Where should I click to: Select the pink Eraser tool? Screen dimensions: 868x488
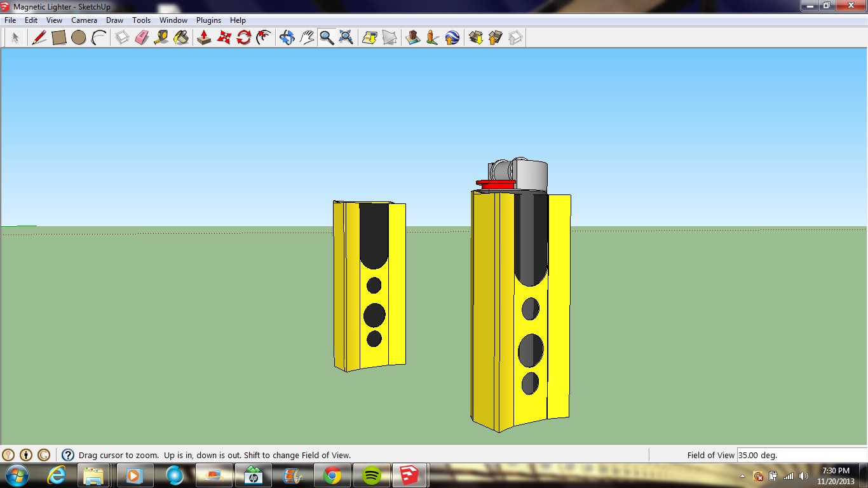point(142,37)
